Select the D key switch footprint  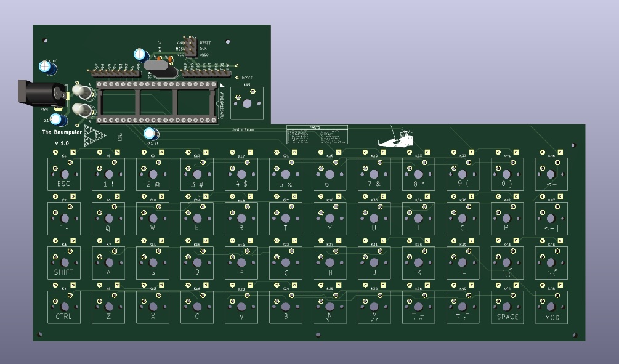point(197,263)
